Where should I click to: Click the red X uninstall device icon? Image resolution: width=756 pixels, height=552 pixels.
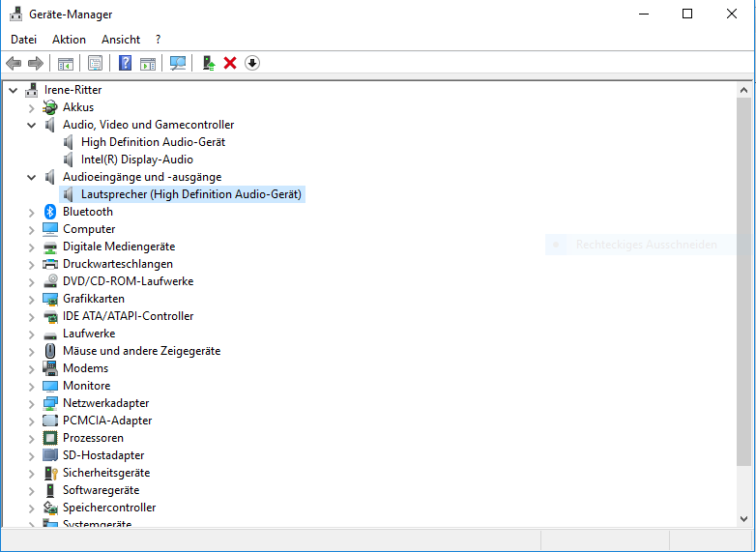[230, 63]
